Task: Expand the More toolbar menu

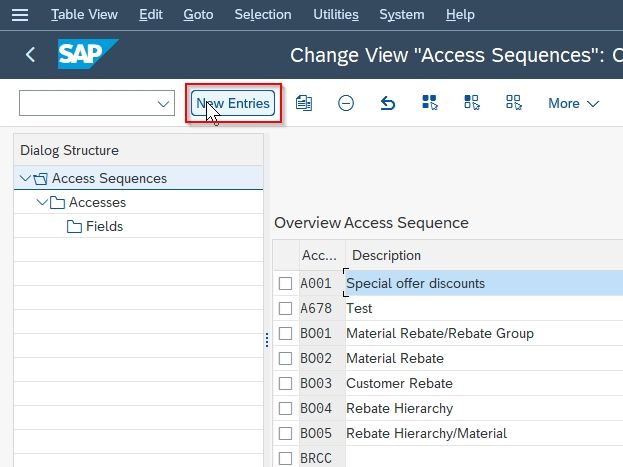Action: point(573,104)
